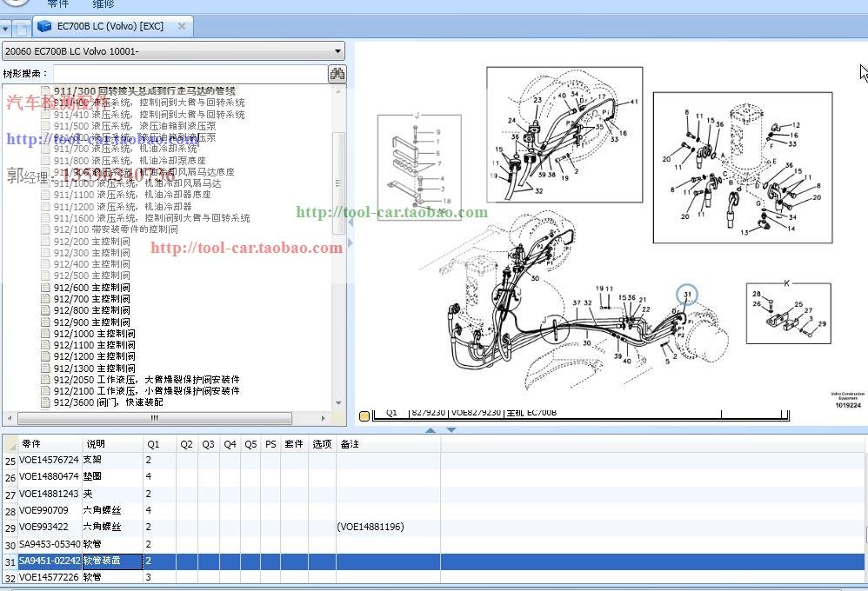Select tree item 912/1300 主控制阀
Viewport: 868px width, 591px height.
(94, 368)
